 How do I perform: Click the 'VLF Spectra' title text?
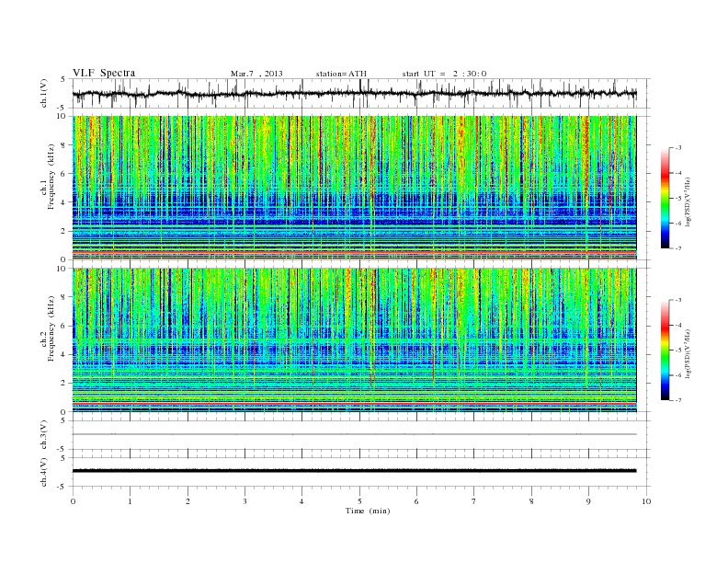tap(104, 73)
